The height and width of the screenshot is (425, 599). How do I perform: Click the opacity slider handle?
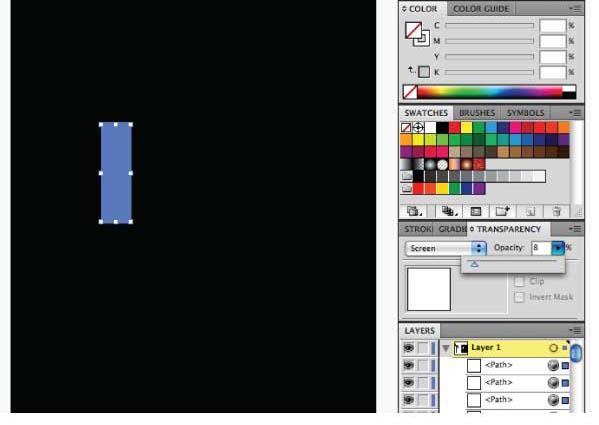(x=474, y=264)
